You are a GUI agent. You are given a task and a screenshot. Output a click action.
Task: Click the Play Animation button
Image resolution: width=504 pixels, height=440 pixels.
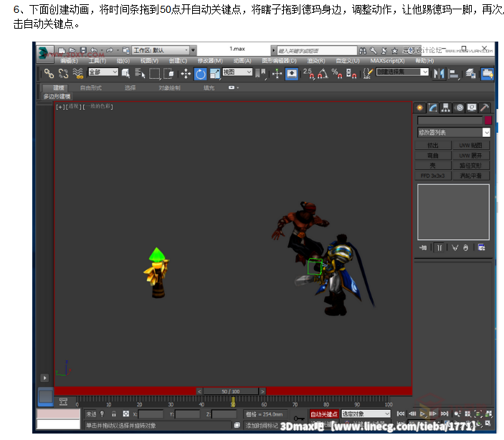pyautogui.click(x=423, y=413)
